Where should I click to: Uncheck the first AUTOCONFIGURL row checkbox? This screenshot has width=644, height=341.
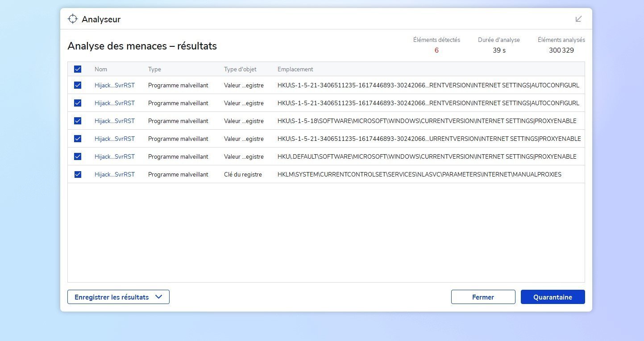78,85
